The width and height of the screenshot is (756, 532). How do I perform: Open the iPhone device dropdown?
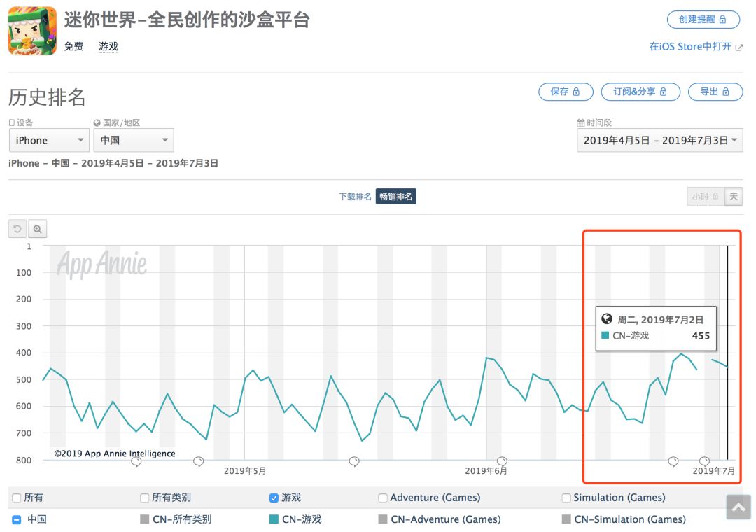[x=49, y=141]
